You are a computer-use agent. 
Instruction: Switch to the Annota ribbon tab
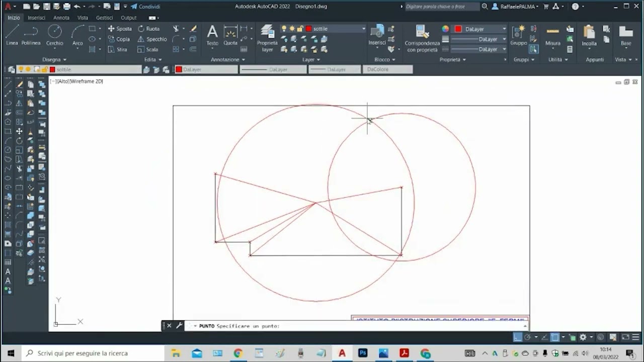pos(61,18)
